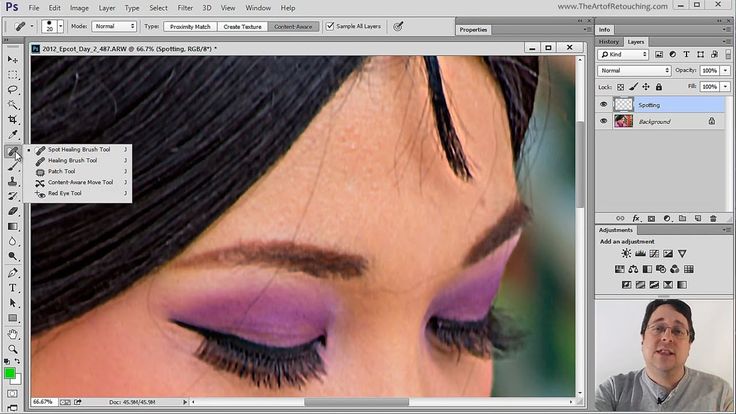
Task: Open the layer Kind filter dropdown
Action: 623,54
